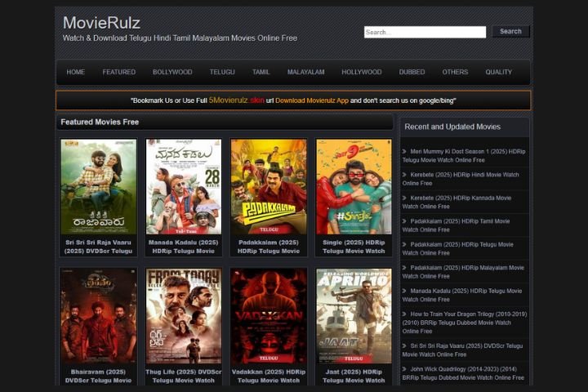Open Jaat movie poster thumbnail
The height and width of the screenshot is (392, 588).
pos(354,316)
